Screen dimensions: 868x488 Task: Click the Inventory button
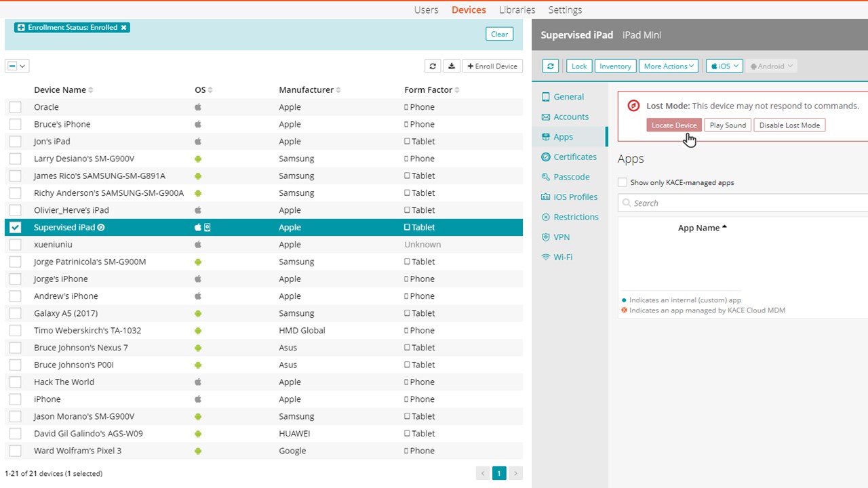click(615, 66)
